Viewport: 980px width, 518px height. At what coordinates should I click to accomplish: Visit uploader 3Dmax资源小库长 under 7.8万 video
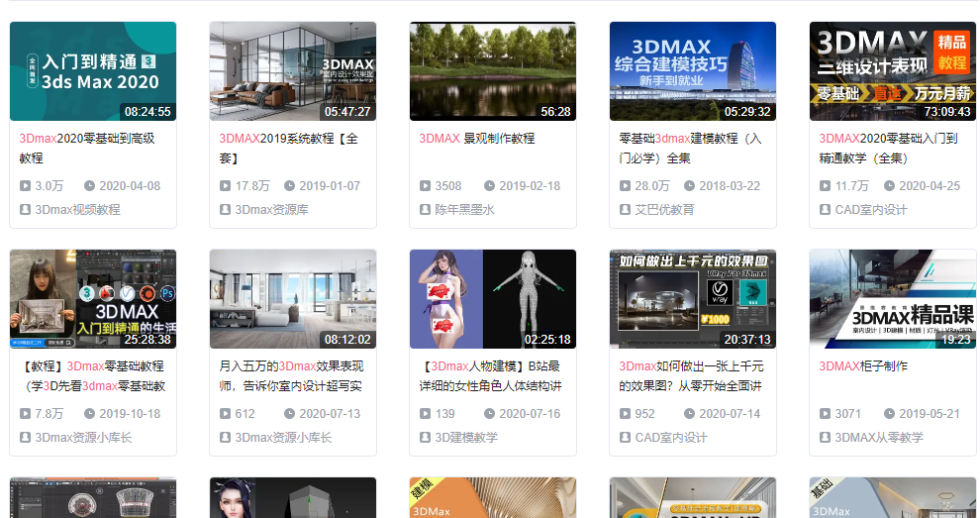(83, 438)
